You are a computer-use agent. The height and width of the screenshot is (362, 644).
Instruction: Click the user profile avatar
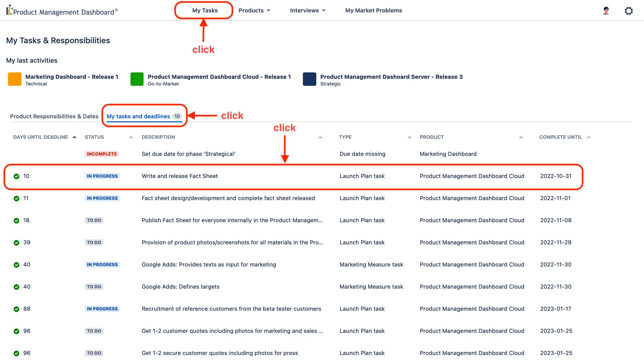coord(606,11)
